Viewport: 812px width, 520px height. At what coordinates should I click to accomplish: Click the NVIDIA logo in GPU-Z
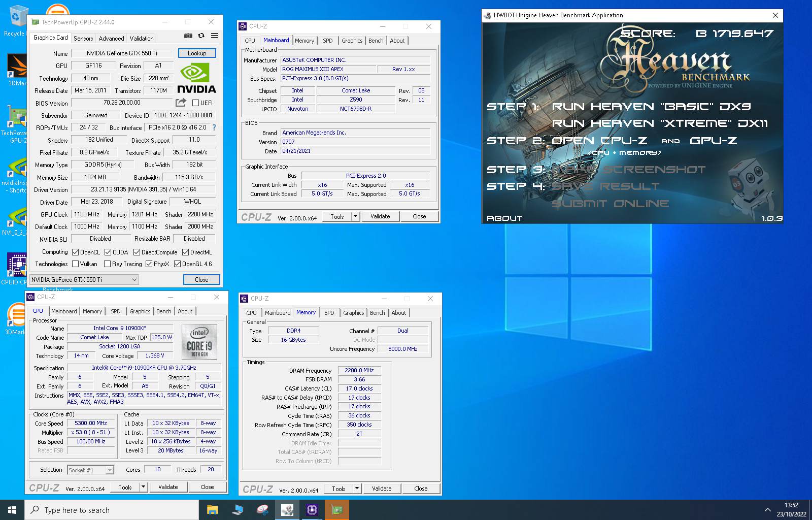[x=196, y=78]
